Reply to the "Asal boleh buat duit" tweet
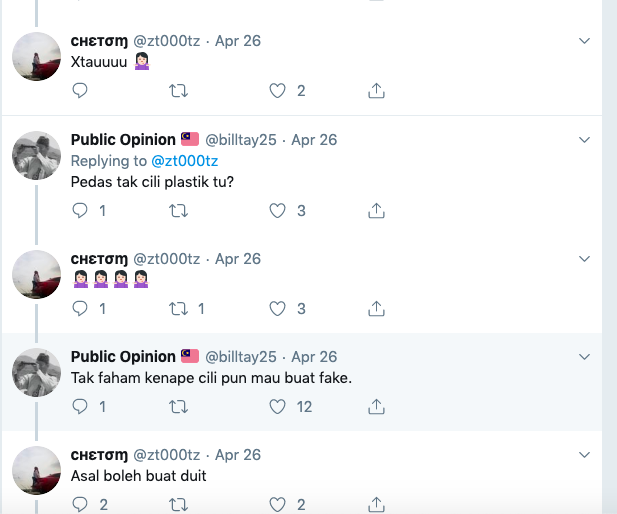617x514 pixels. click(80, 505)
